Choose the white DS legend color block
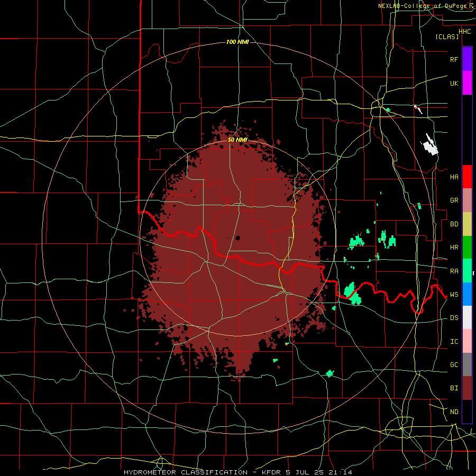The width and height of the screenshot is (476, 476). click(x=467, y=317)
